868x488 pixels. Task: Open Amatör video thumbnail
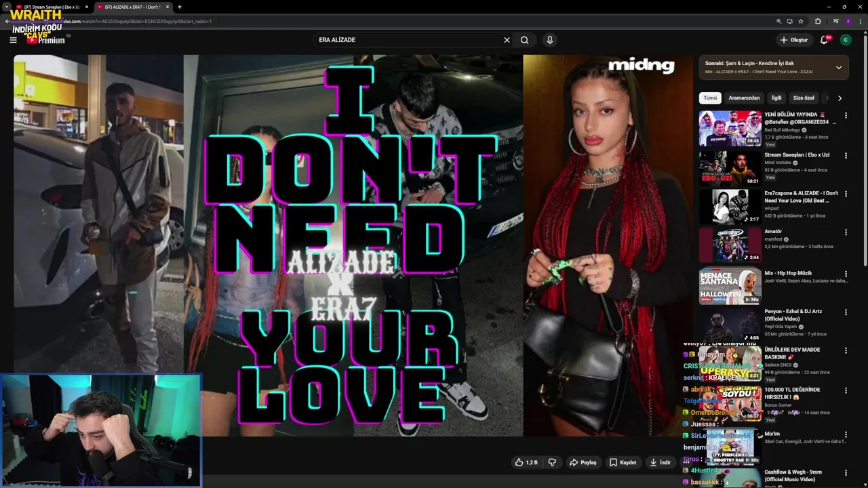pos(730,245)
